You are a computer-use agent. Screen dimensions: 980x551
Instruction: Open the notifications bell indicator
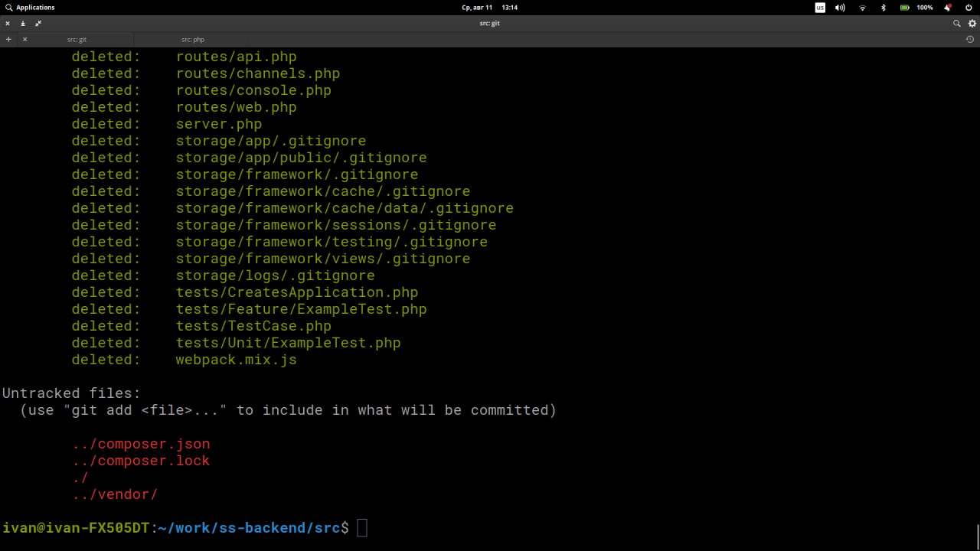[948, 8]
